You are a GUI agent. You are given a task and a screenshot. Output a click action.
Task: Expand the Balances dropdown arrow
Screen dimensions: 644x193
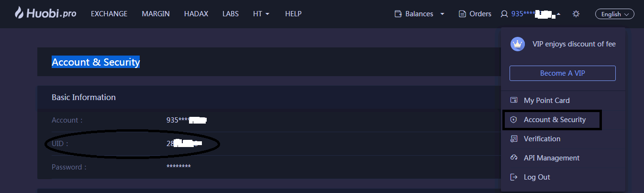[442, 14]
